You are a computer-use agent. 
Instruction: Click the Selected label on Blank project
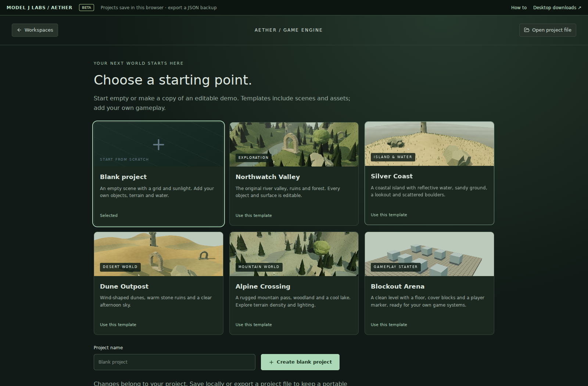point(109,215)
